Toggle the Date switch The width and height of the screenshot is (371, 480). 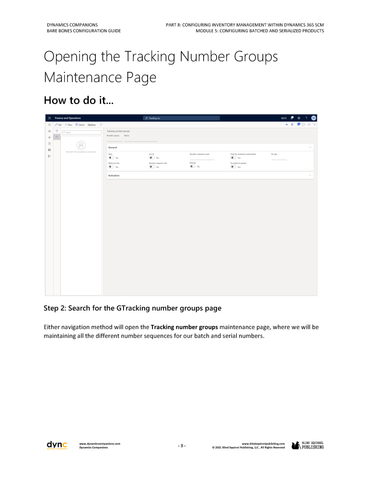coord(111,158)
